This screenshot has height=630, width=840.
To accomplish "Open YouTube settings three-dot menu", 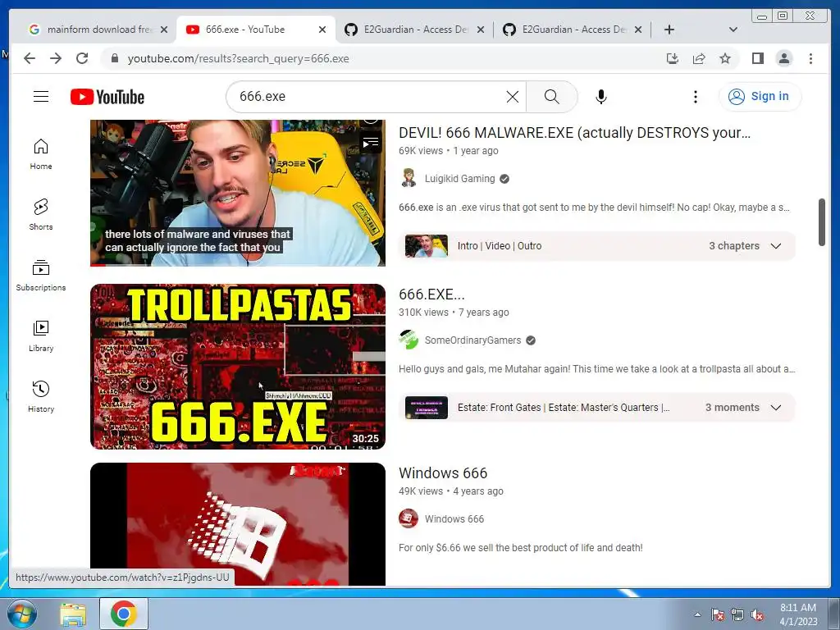I will tap(696, 97).
